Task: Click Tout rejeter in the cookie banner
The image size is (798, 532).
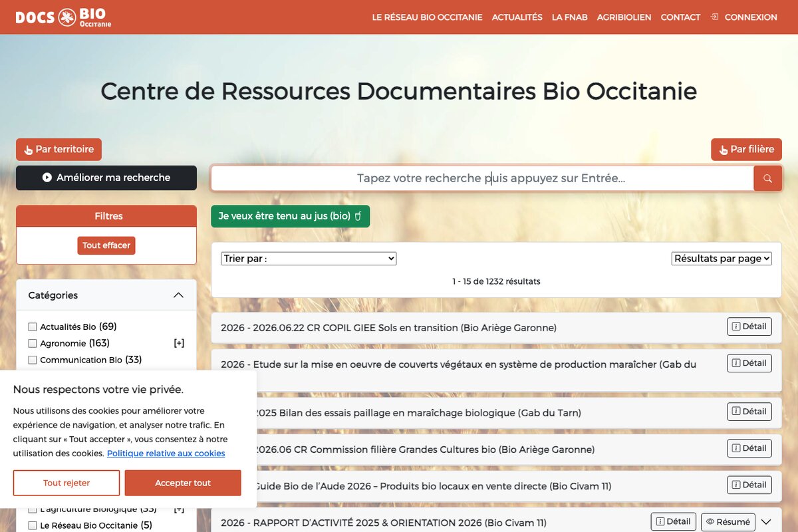Action: click(x=66, y=483)
